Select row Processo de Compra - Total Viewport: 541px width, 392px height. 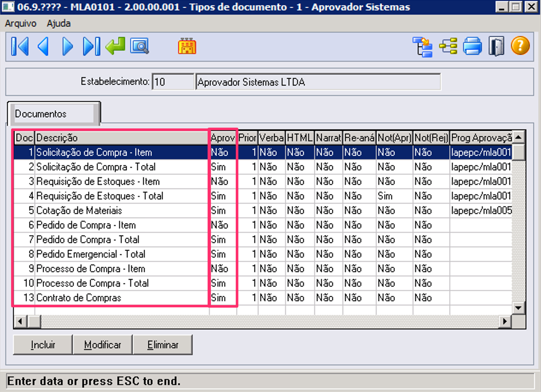(263, 283)
